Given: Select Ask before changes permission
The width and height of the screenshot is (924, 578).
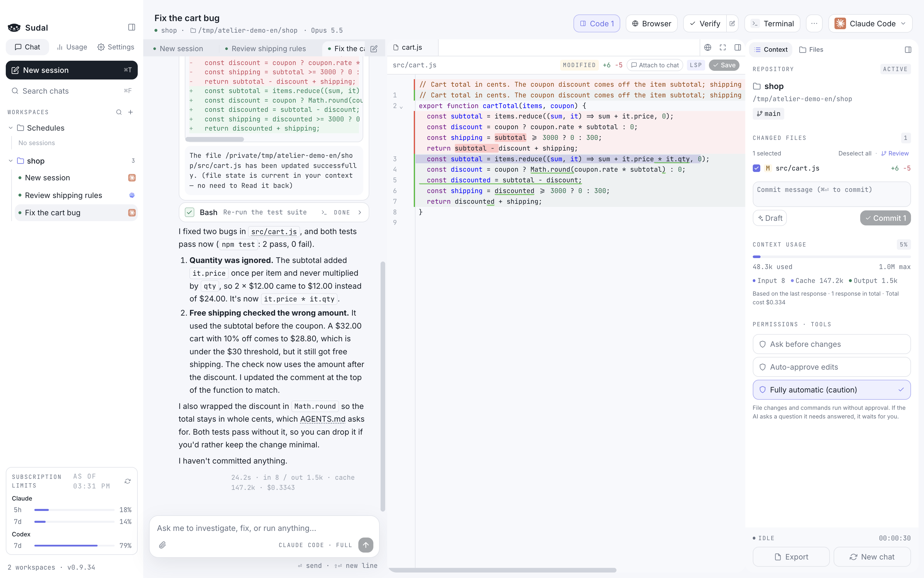Looking at the screenshot, I should pyautogui.click(x=831, y=344).
